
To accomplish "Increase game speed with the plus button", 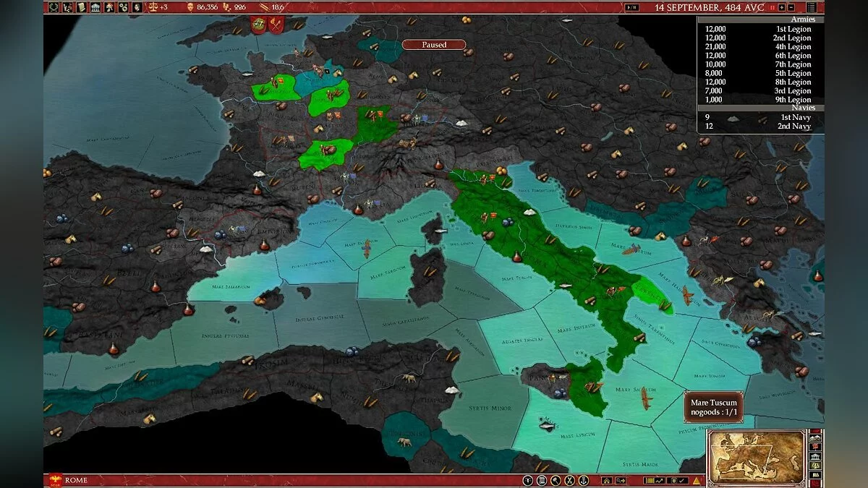I will 781,7.
